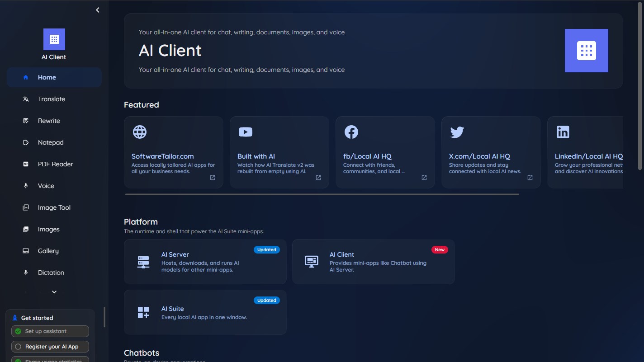Select the Rewrite icon in the sidebar
The width and height of the screenshot is (644, 362).
pos(26,121)
